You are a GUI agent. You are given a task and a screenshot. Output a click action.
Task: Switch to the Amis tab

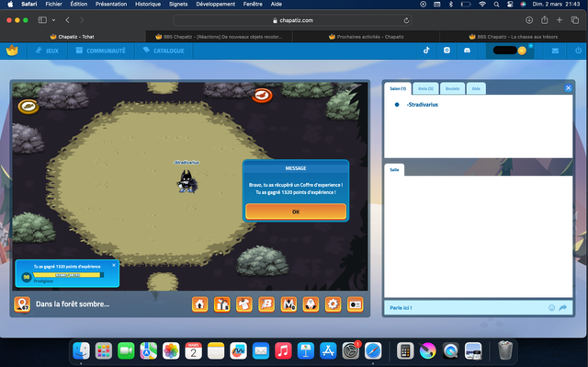coord(425,88)
